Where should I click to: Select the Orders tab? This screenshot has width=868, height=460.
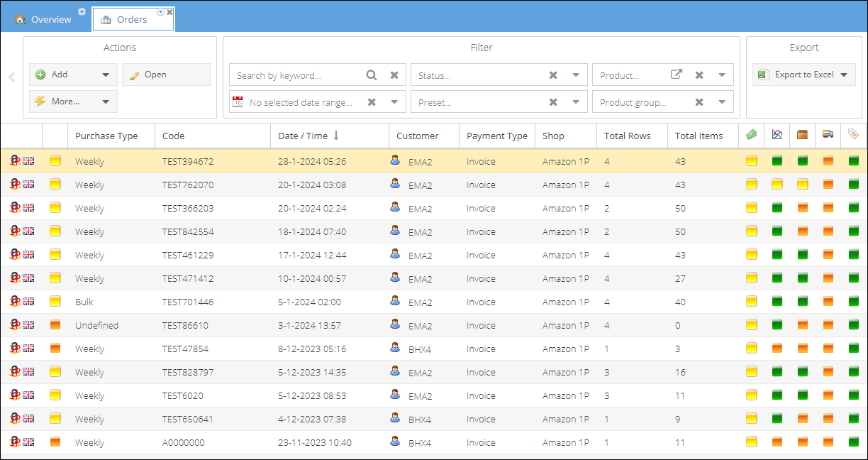click(x=132, y=19)
